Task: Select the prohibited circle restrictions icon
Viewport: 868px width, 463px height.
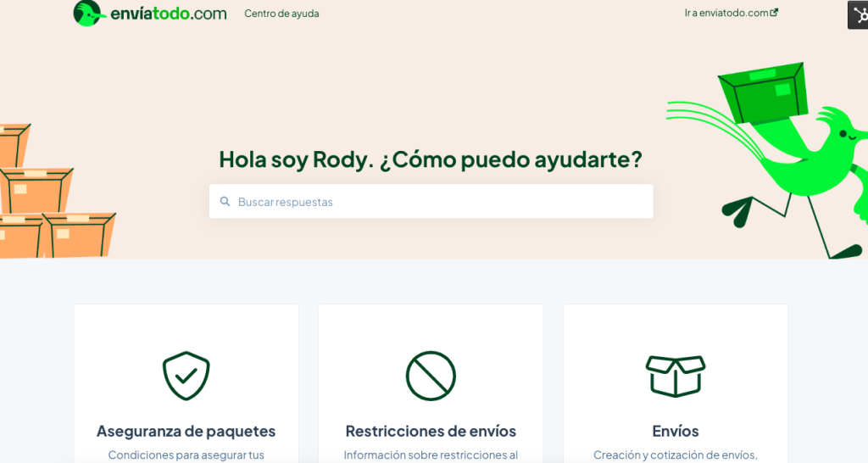Action: pos(431,376)
